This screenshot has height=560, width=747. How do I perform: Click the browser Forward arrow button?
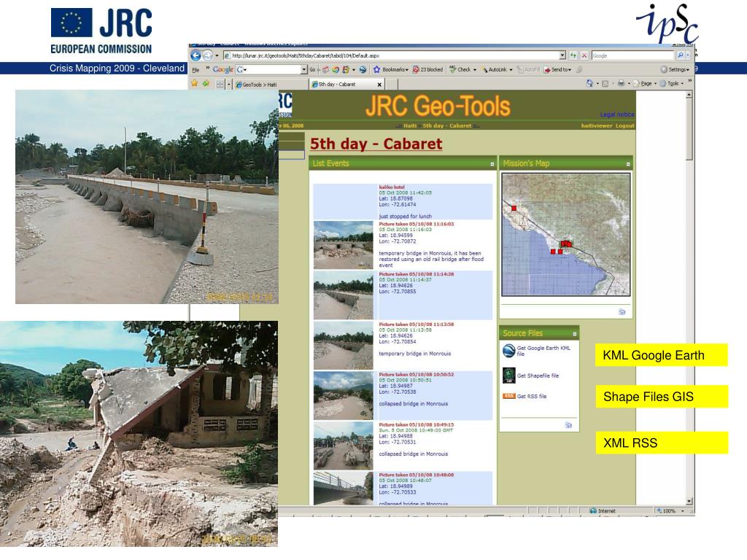207,55
